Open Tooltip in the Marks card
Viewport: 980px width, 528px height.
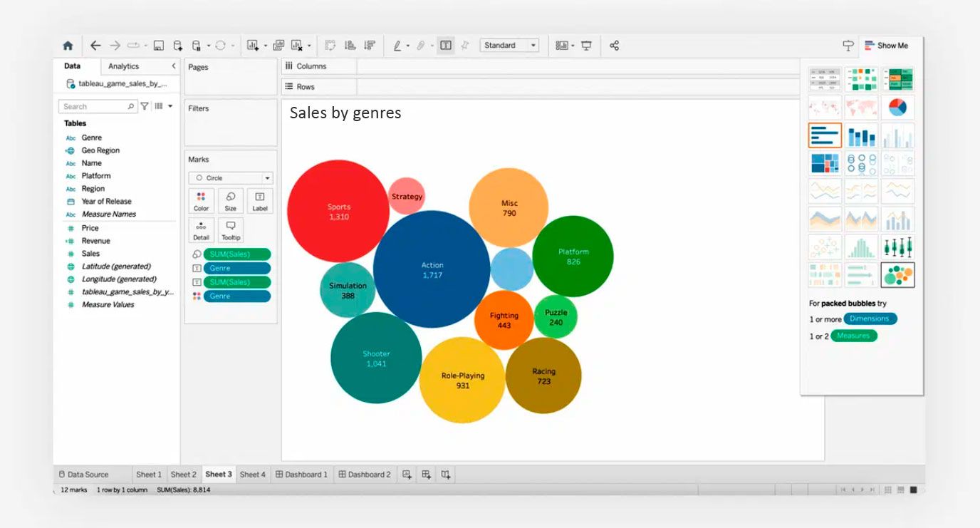coord(231,231)
